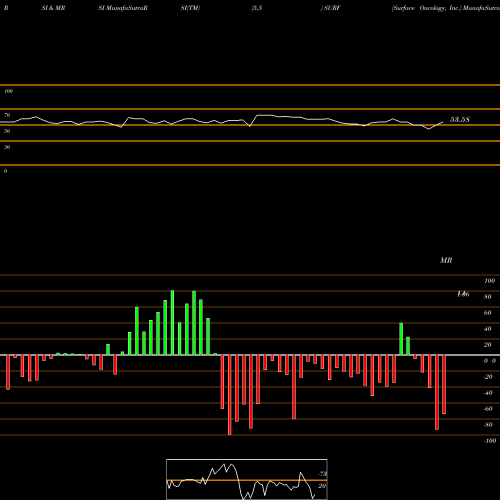Click the -40 label on MR axis

488,393
